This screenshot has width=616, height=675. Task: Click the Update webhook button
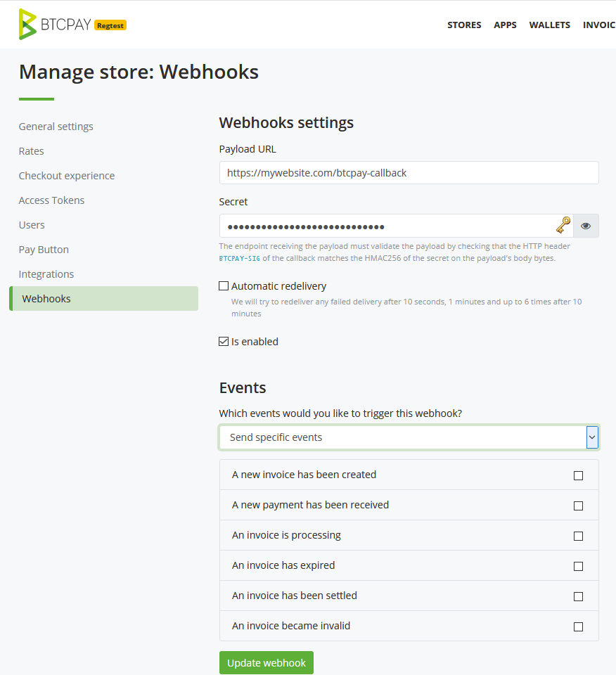click(267, 662)
